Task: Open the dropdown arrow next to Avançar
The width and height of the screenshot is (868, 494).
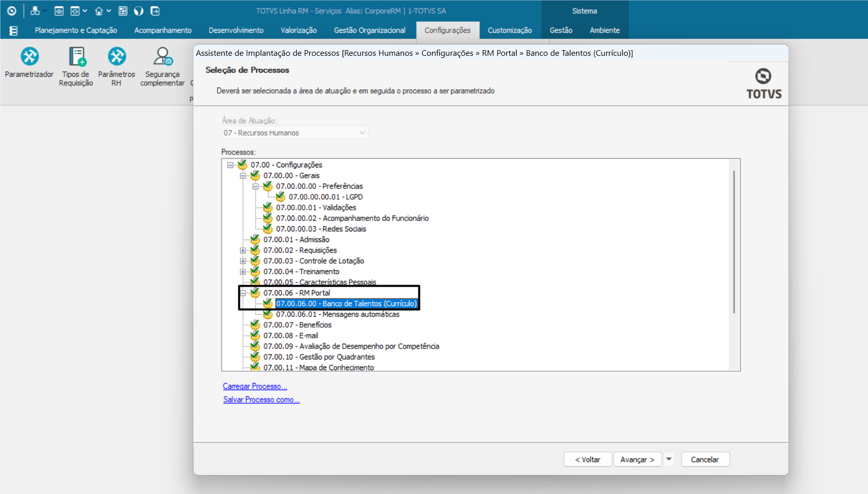Action: click(x=669, y=459)
